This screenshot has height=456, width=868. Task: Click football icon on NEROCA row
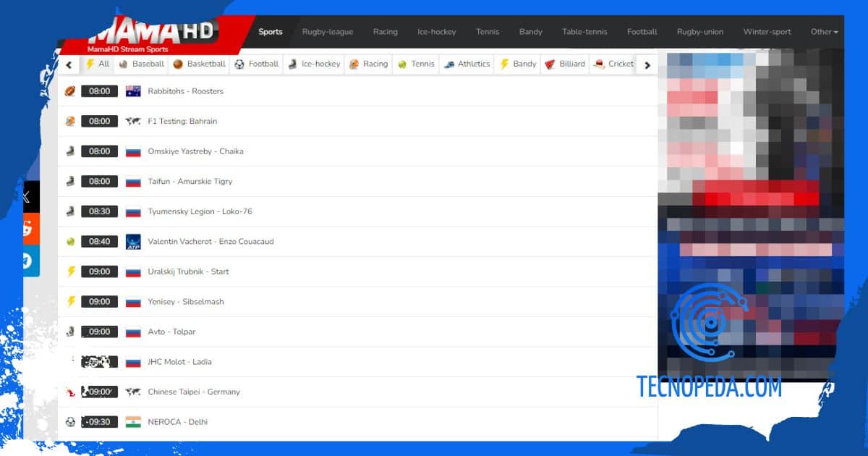click(70, 421)
